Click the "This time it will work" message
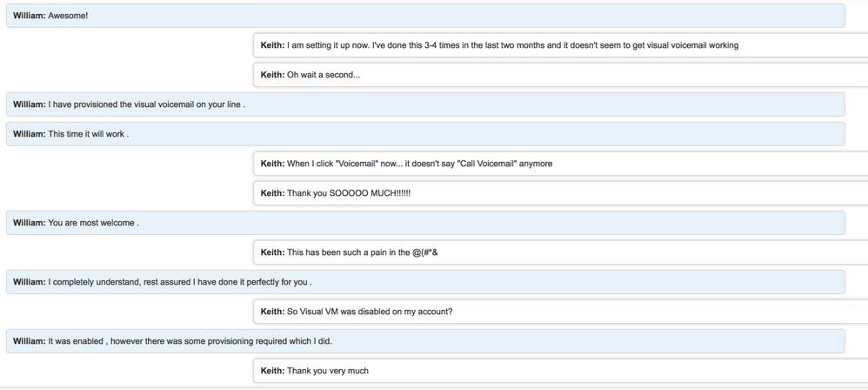This screenshot has width=868, height=390. (x=424, y=134)
